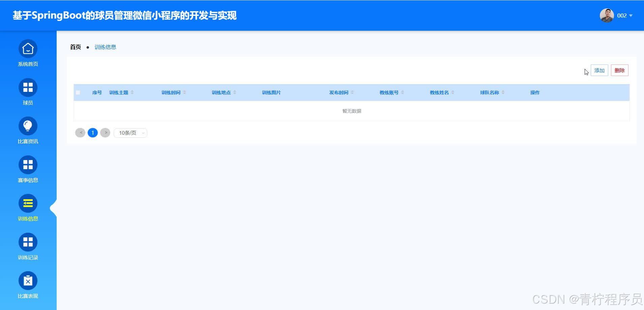Select the 训练信息 list icon
This screenshot has height=310, width=644.
point(28,204)
